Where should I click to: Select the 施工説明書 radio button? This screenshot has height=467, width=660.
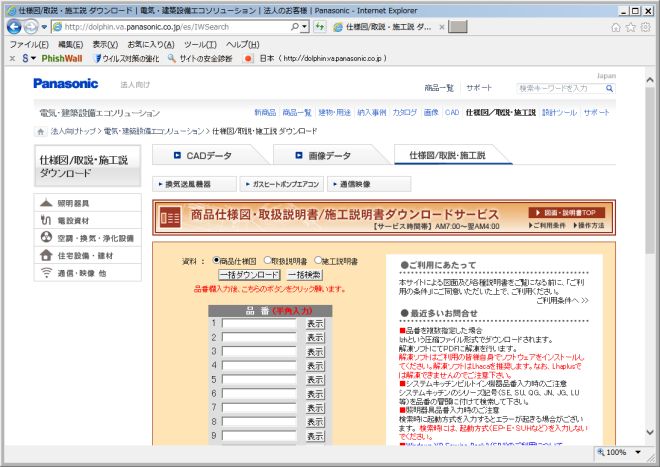point(318,260)
